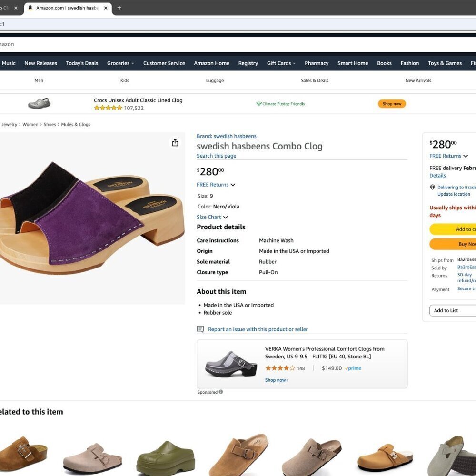Open Music in the navigation bar
Viewport: 476px width, 476px height.
[9, 63]
